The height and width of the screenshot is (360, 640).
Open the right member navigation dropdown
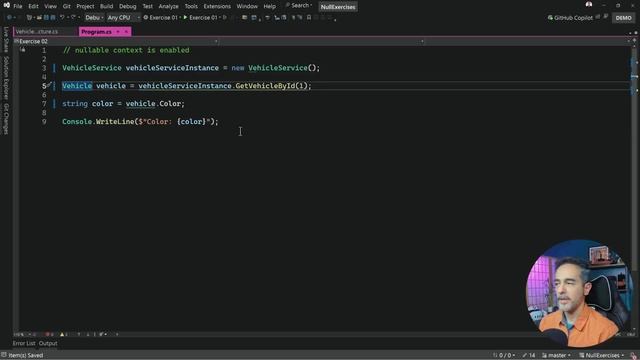pos(528,41)
